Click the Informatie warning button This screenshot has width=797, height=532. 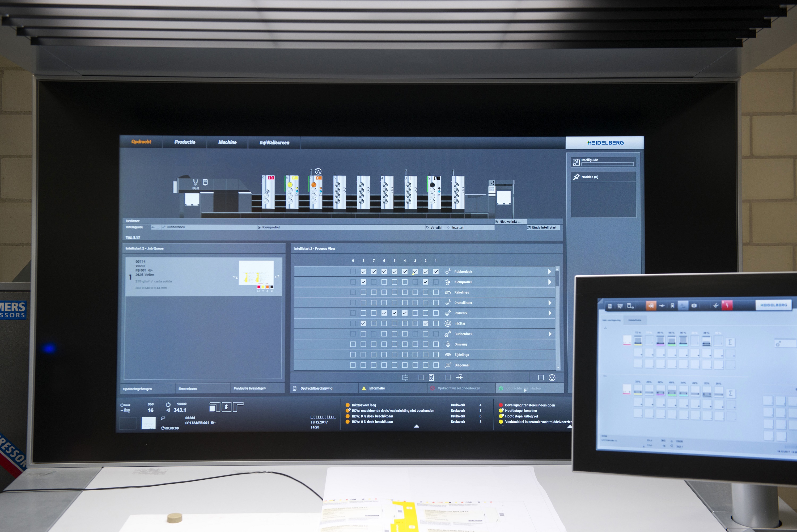[393, 388]
